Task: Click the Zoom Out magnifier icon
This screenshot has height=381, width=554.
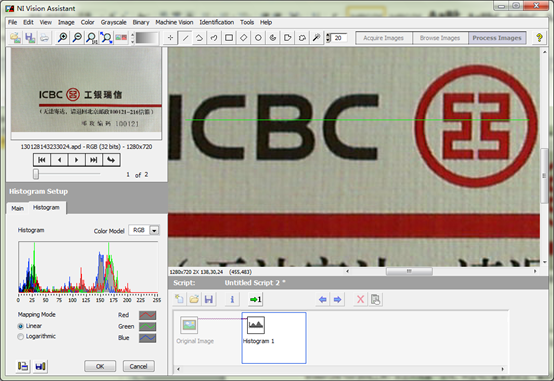Action: (77, 37)
